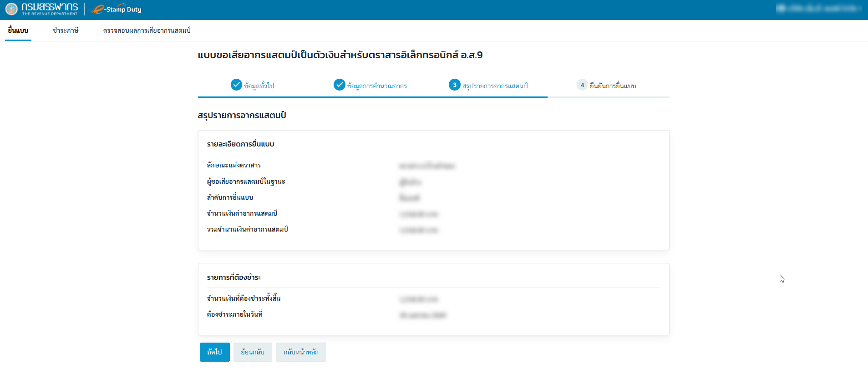The width and height of the screenshot is (868, 384).
Task: Open the ยื่นแบบ tab
Action: pos(18,30)
